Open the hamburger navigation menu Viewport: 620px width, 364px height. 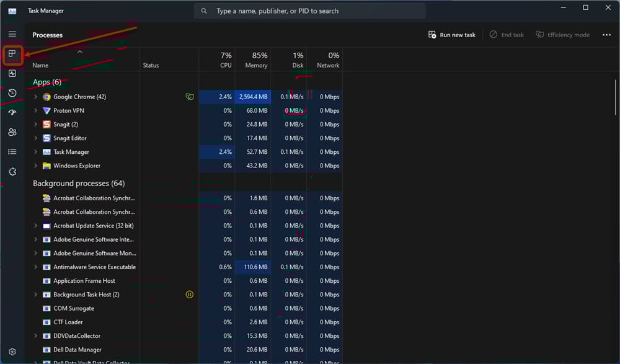12,34
